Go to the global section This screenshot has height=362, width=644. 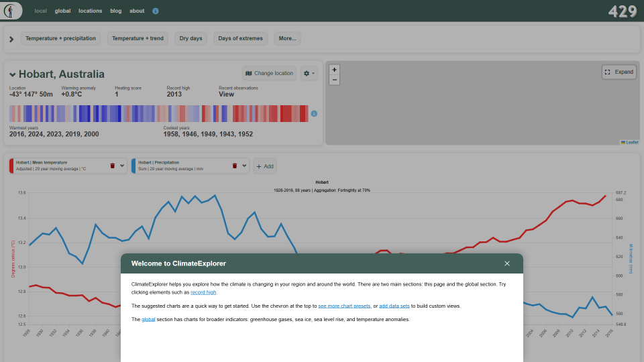click(x=62, y=11)
